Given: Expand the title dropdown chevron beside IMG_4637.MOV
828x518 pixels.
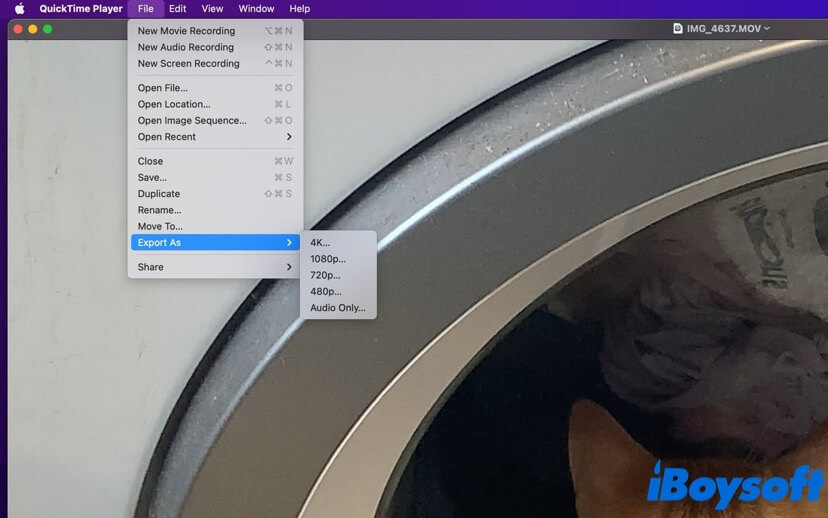Looking at the screenshot, I should pos(767,29).
